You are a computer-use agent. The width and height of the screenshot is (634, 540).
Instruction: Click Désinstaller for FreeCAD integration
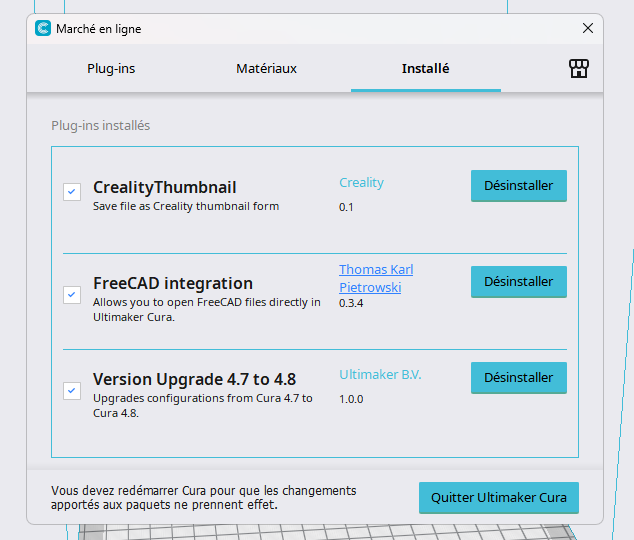pos(519,281)
